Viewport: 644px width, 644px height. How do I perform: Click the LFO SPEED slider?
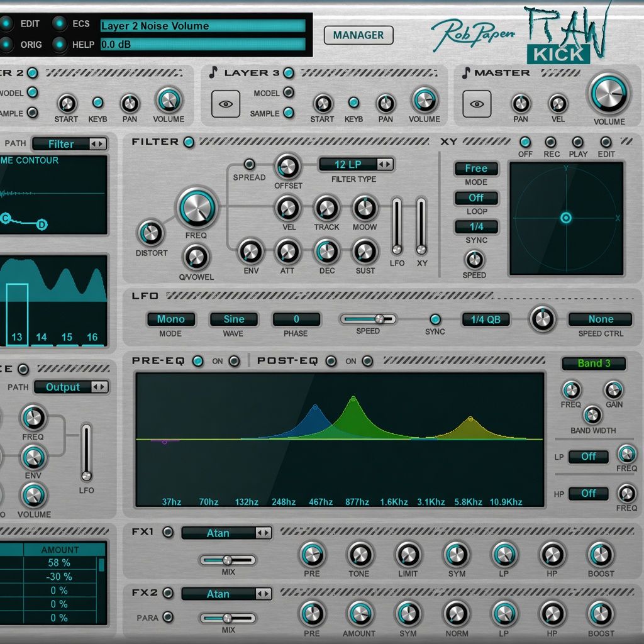(x=368, y=319)
